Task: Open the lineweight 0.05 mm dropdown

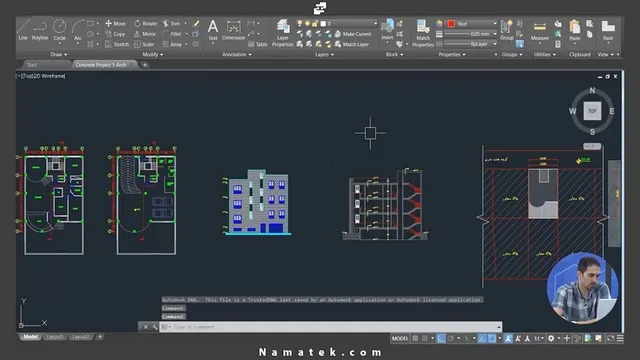Action: [471, 34]
